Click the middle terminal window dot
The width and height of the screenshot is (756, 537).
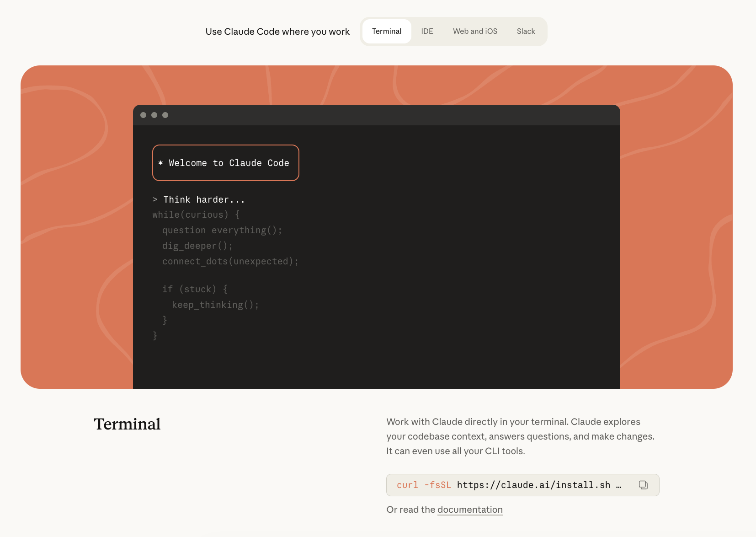[x=154, y=115]
